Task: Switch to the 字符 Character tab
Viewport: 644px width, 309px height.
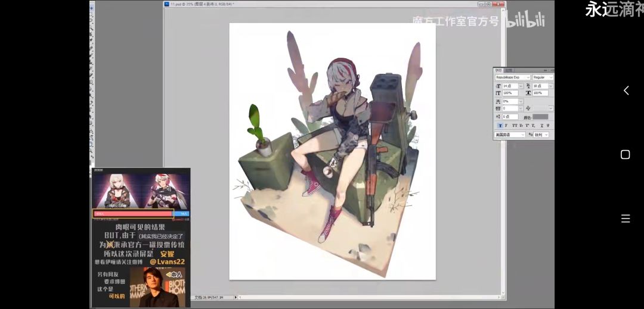Action: pos(498,70)
